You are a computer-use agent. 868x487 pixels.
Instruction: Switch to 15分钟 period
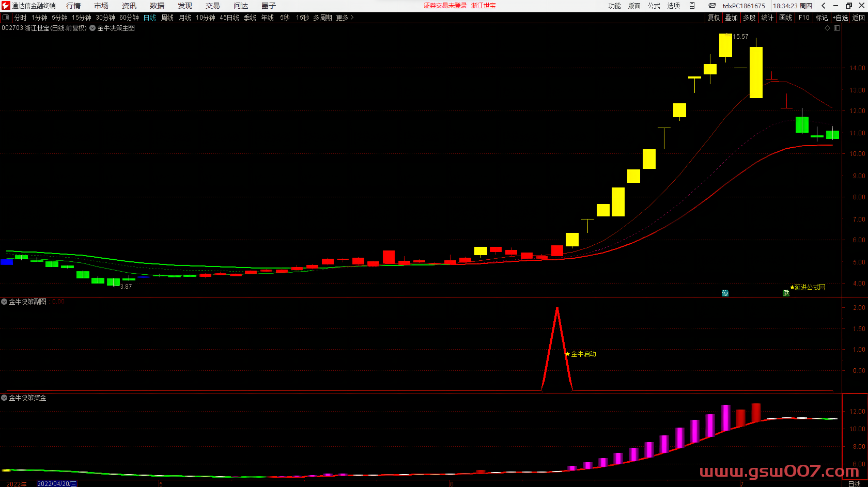(82, 18)
